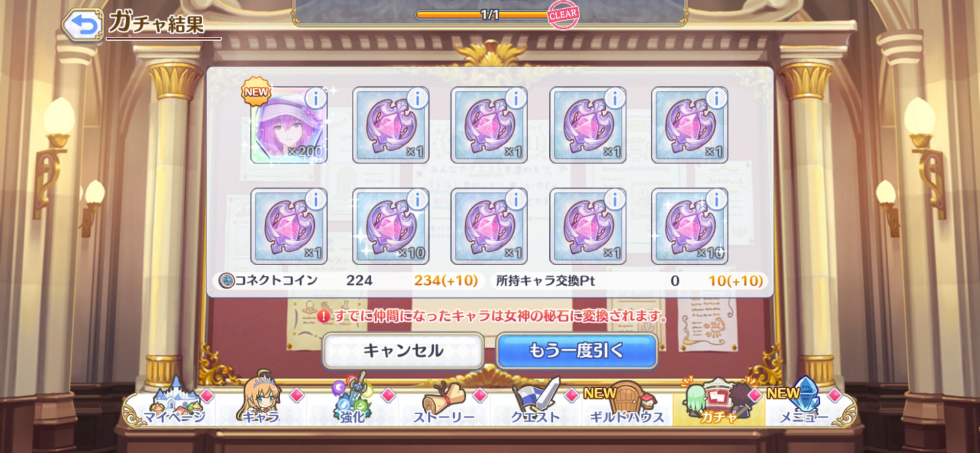This screenshot has height=453, width=980.
Task: Open info on the first bottom-row stone
Action: coord(316,199)
